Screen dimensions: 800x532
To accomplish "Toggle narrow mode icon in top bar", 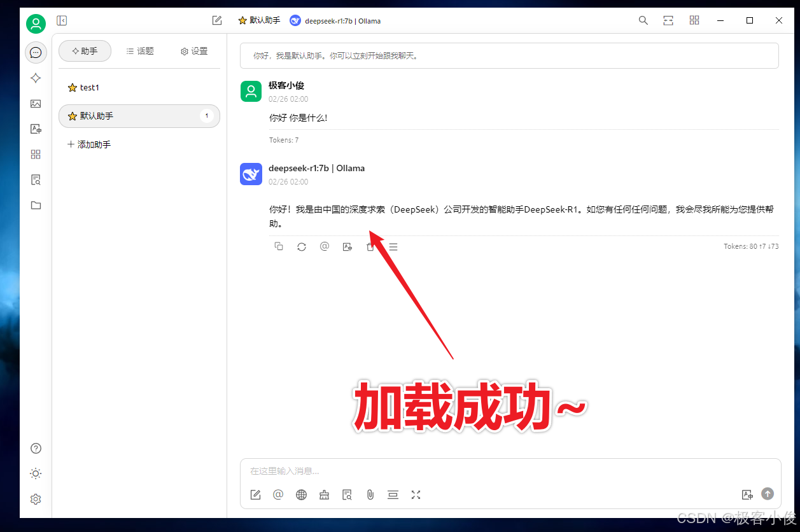I will pyautogui.click(x=668, y=20).
